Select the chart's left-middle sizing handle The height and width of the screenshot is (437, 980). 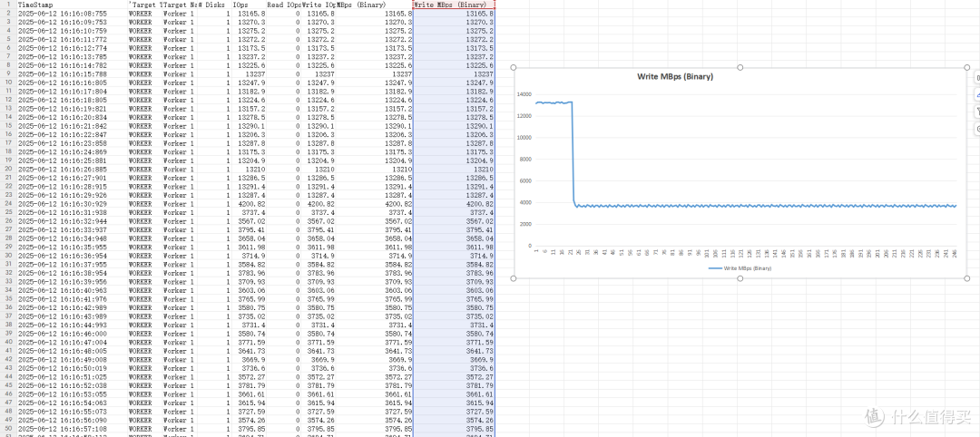tap(513, 173)
